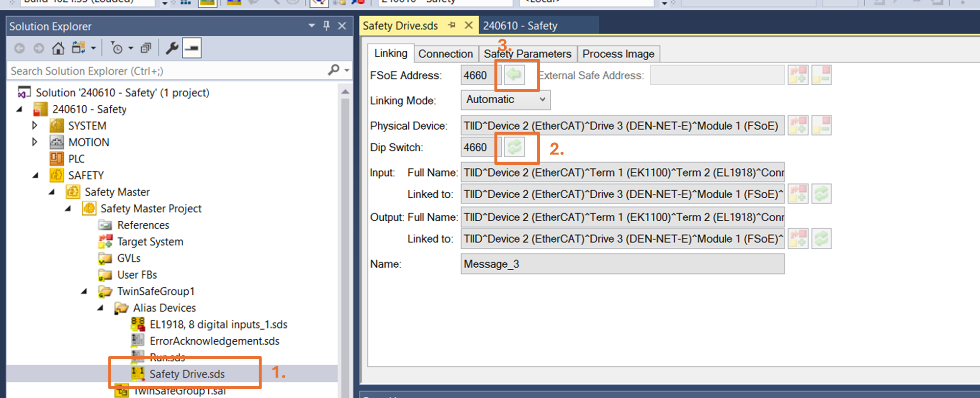Screen dimensions: 980x398
Task: Open Properties with the wrench icon
Action: point(171,48)
